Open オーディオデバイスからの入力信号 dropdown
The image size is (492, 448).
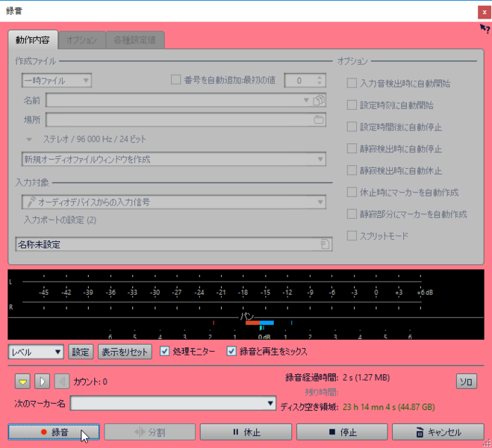[173, 202]
